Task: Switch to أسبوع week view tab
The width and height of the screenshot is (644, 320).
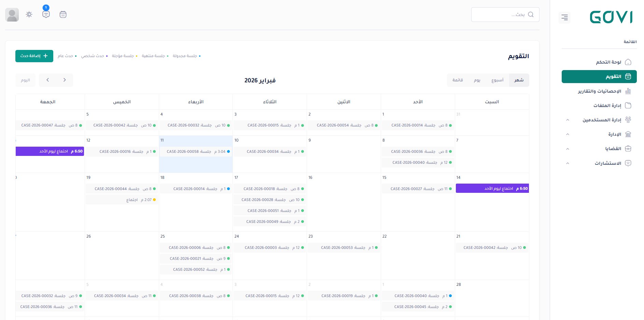Action: (497, 80)
